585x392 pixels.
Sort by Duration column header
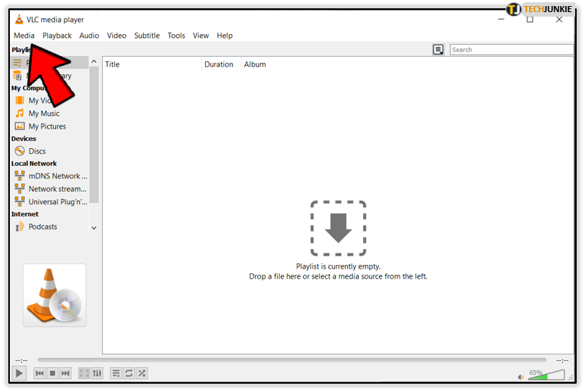point(221,64)
